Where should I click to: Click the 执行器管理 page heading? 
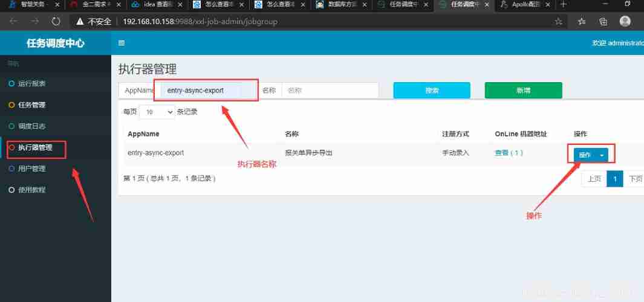[148, 69]
